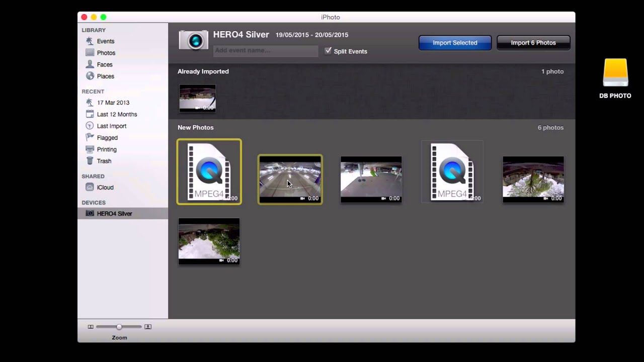Click the 6 photos count label
Viewport: 644px width, 362px height.
pos(550,127)
